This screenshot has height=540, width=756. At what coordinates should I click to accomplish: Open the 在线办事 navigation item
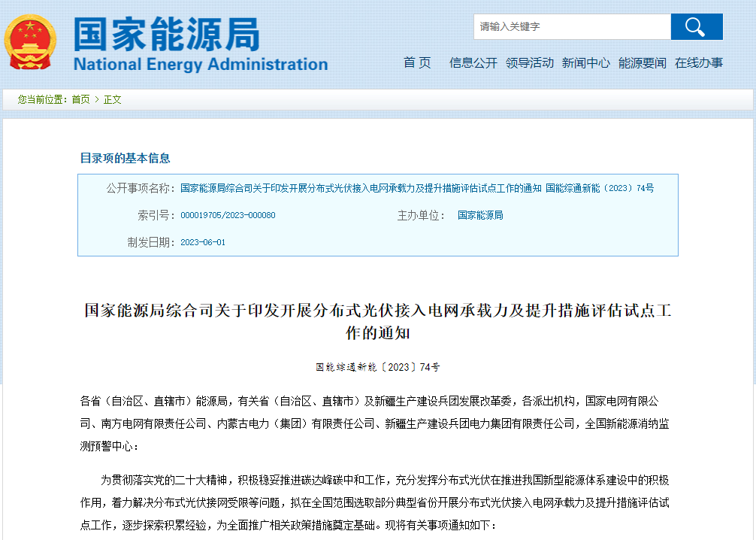698,63
